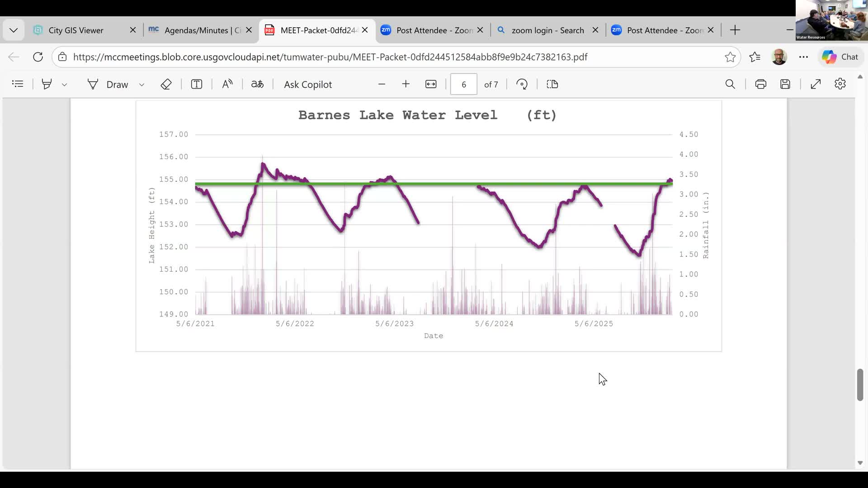
Task: Click Ask Copilot button
Action: click(308, 84)
